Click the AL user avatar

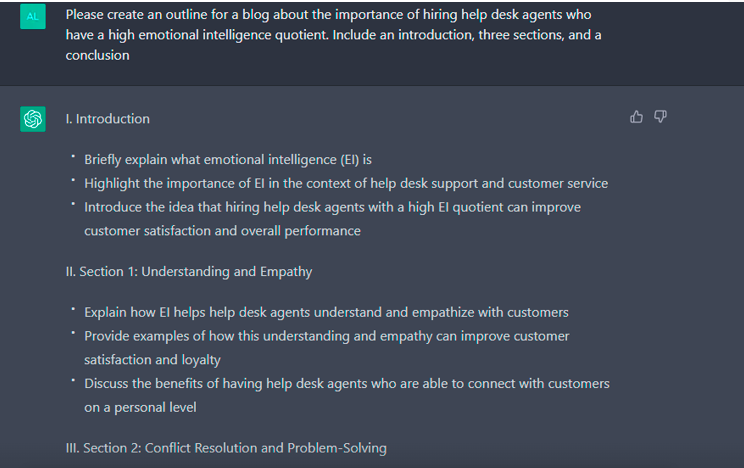pyautogui.click(x=33, y=16)
